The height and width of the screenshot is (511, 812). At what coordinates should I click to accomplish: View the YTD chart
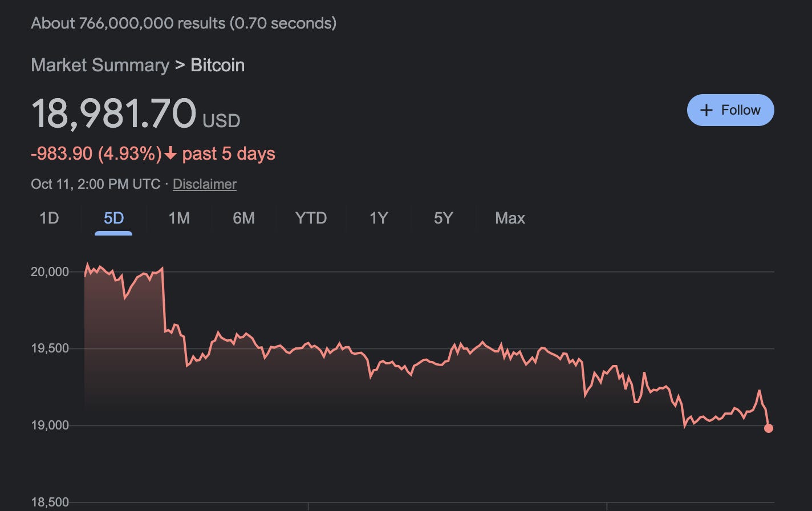click(311, 218)
